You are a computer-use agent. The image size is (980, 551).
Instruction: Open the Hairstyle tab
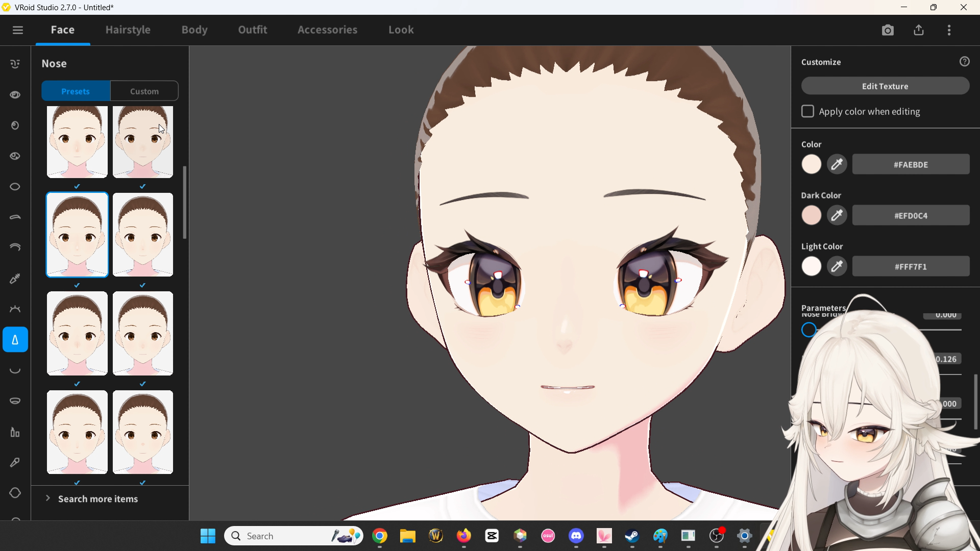[x=128, y=30]
